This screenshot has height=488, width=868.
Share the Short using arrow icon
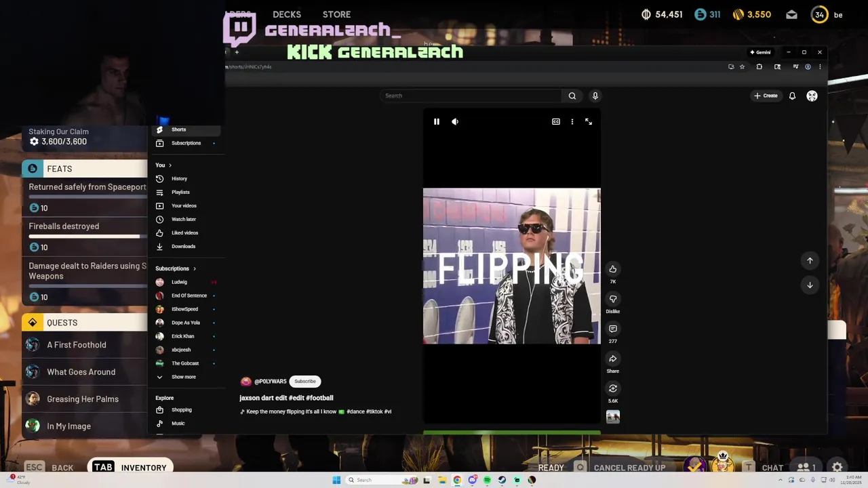(613, 359)
